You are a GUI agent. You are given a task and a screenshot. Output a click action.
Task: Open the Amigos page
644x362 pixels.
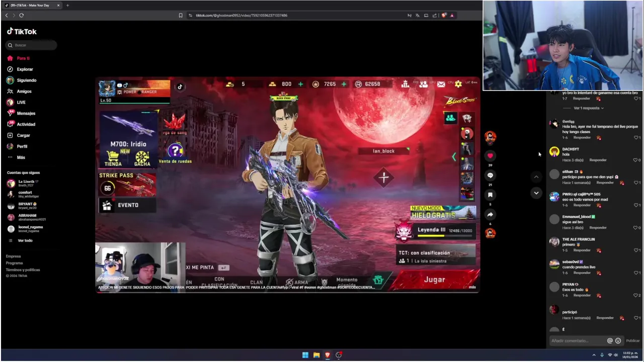point(24,92)
